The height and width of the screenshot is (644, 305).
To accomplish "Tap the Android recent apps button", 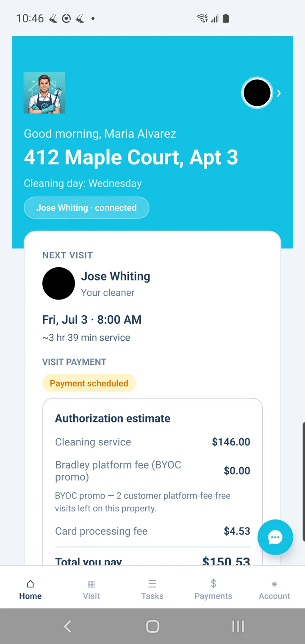I will pos(238,626).
